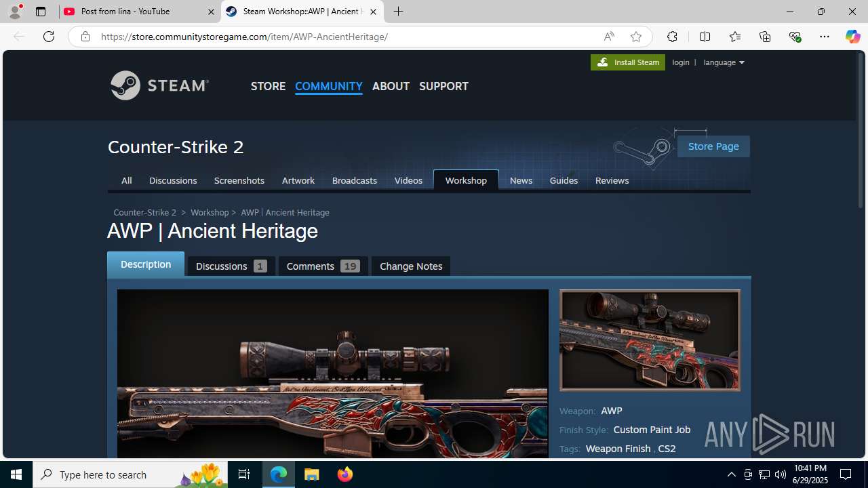Click the Counter-Strike 2 hub title
The width and height of the screenshot is (868, 488).
176,146
